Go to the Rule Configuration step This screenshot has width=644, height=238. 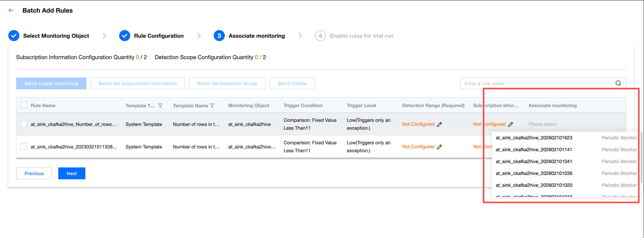tap(158, 36)
